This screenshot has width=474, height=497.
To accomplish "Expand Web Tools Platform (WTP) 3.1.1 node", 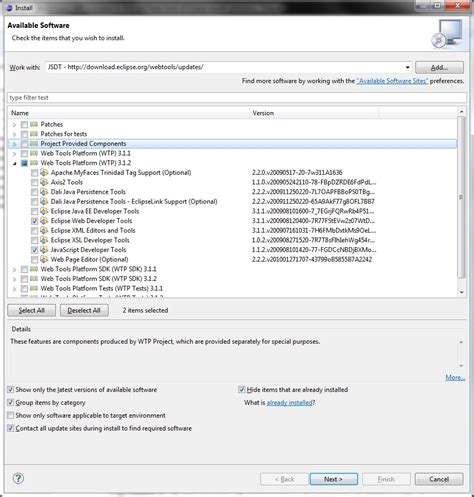I will tap(14, 154).
